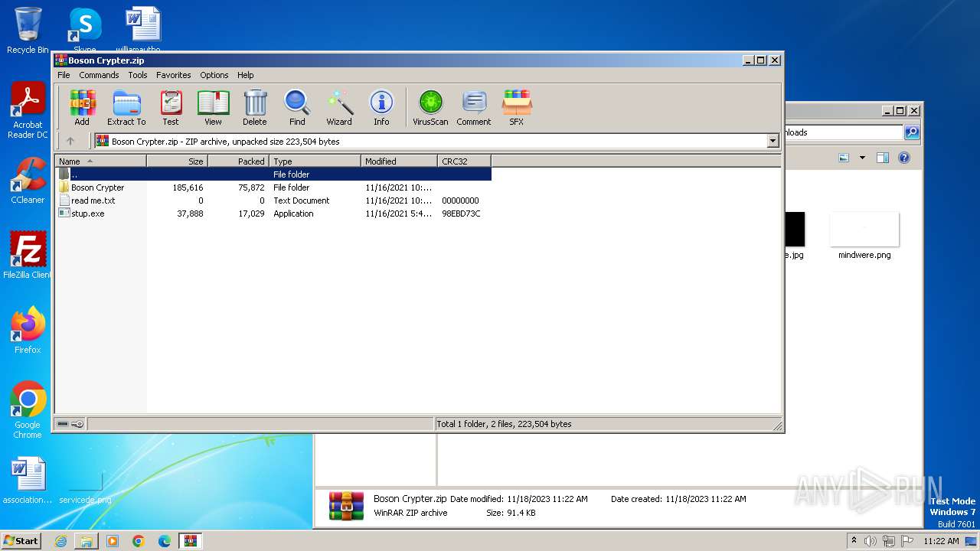Run VirusScan on the archive
This screenshot has height=551, width=980.
pyautogui.click(x=430, y=107)
